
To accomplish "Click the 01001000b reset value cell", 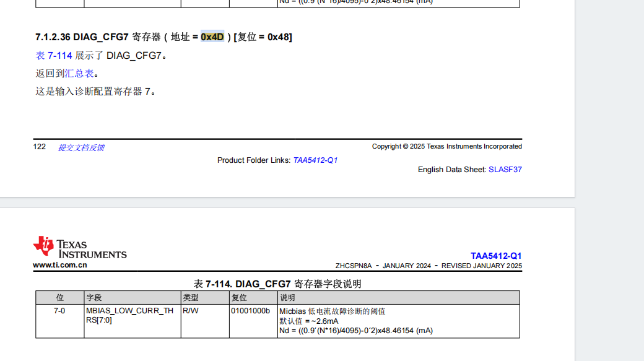I will 253,321.
